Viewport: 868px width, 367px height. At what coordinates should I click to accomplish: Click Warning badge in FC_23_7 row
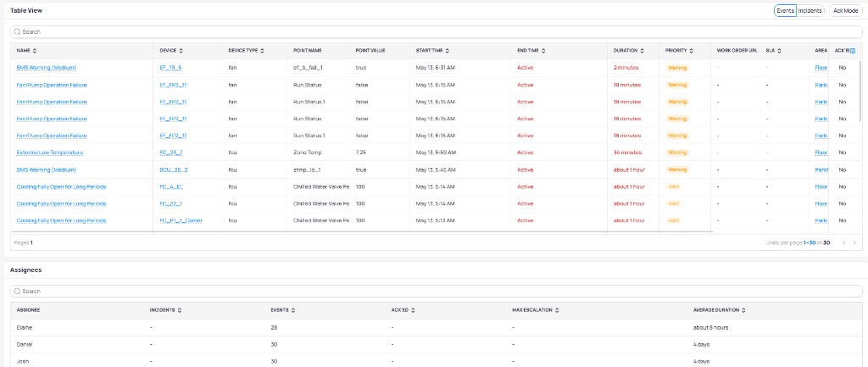677,153
